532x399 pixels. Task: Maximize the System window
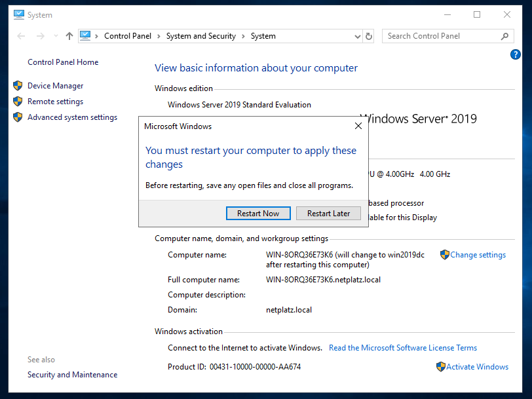coord(477,14)
